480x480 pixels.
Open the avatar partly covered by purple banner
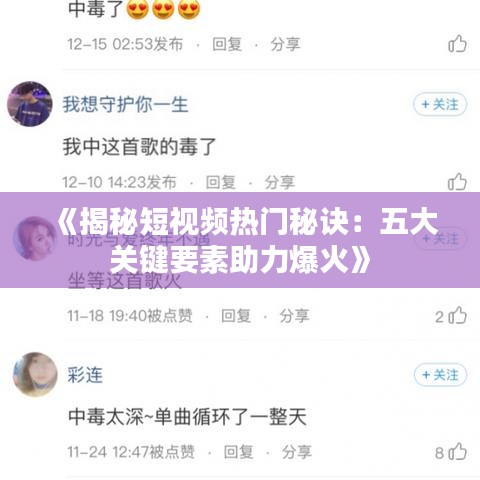click(35, 238)
